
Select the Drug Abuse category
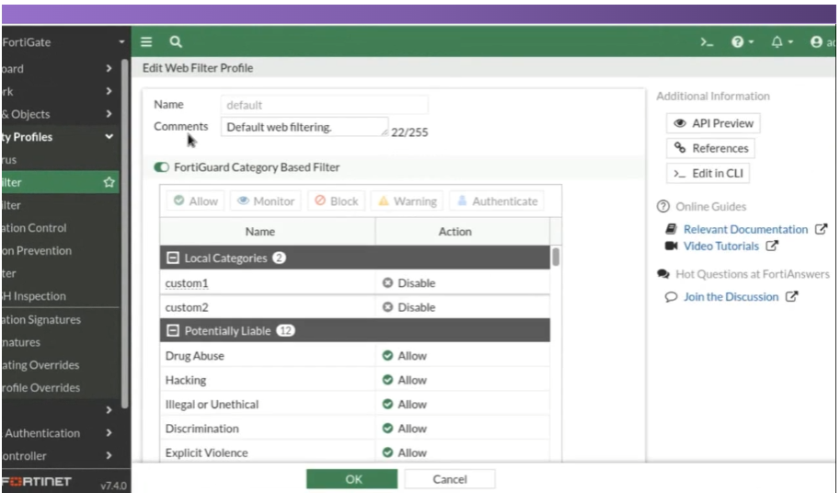point(194,356)
